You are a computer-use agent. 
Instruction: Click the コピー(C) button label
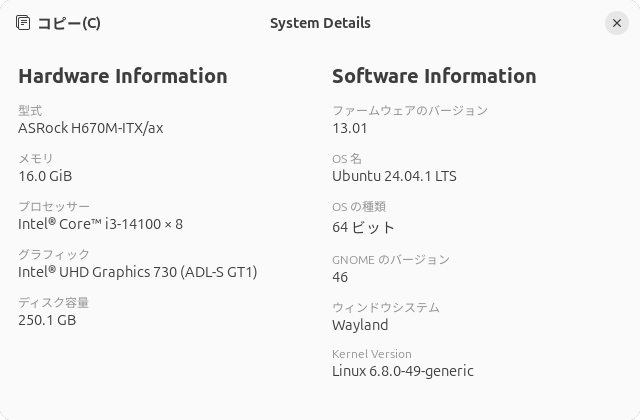coord(69,23)
